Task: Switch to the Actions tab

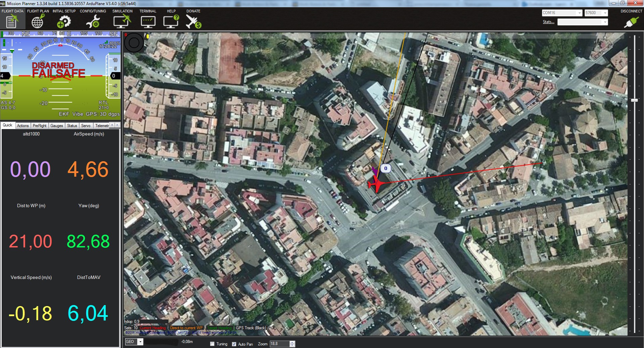Action: (x=23, y=126)
